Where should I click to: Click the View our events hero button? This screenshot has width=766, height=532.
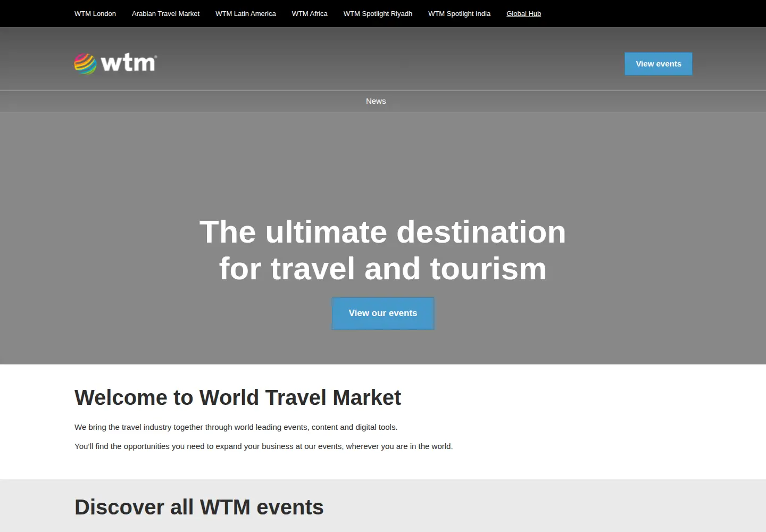pyautogui.click(x=383, y=313)
